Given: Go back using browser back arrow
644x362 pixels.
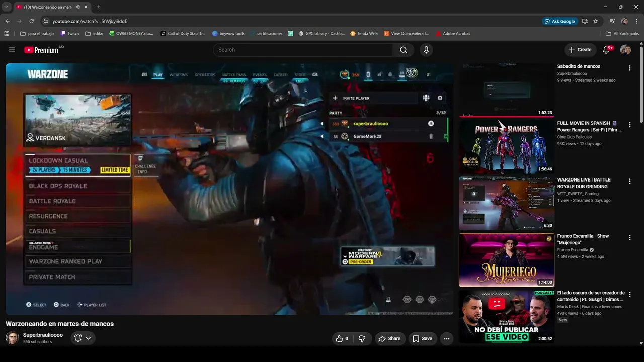Looking at the screenshot, I should tap(7, 21).
